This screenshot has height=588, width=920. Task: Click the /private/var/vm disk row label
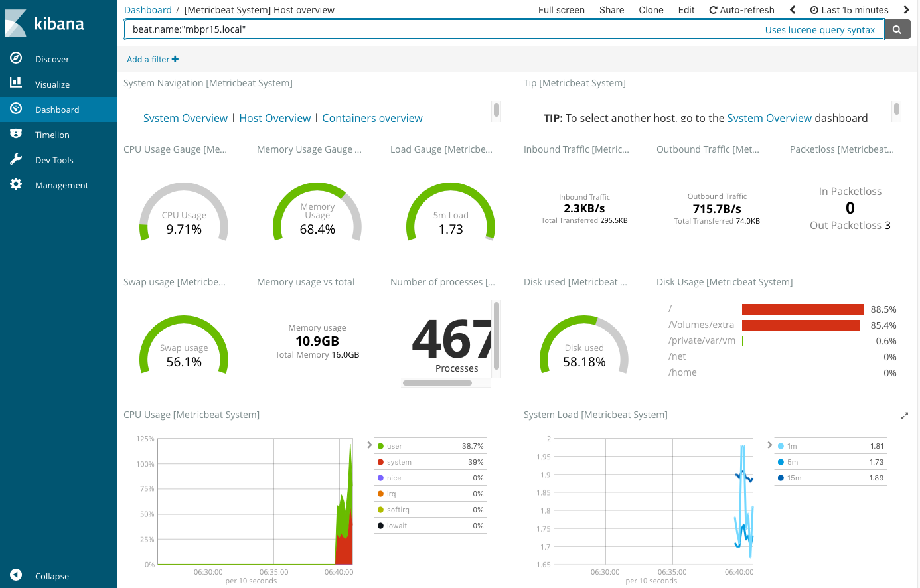coord(702,340)
